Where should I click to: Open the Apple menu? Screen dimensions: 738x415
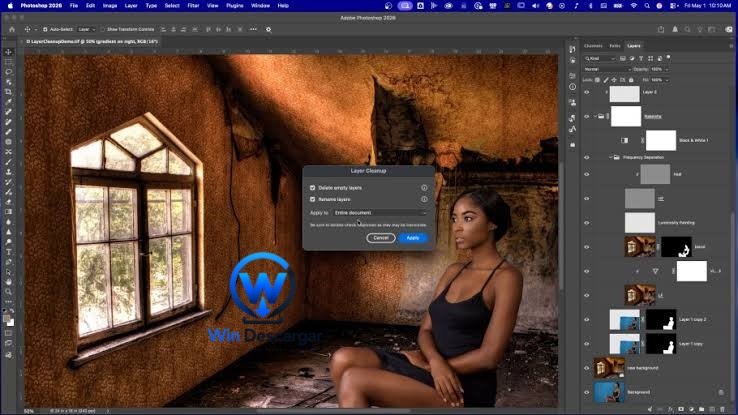tap(10, 6)
